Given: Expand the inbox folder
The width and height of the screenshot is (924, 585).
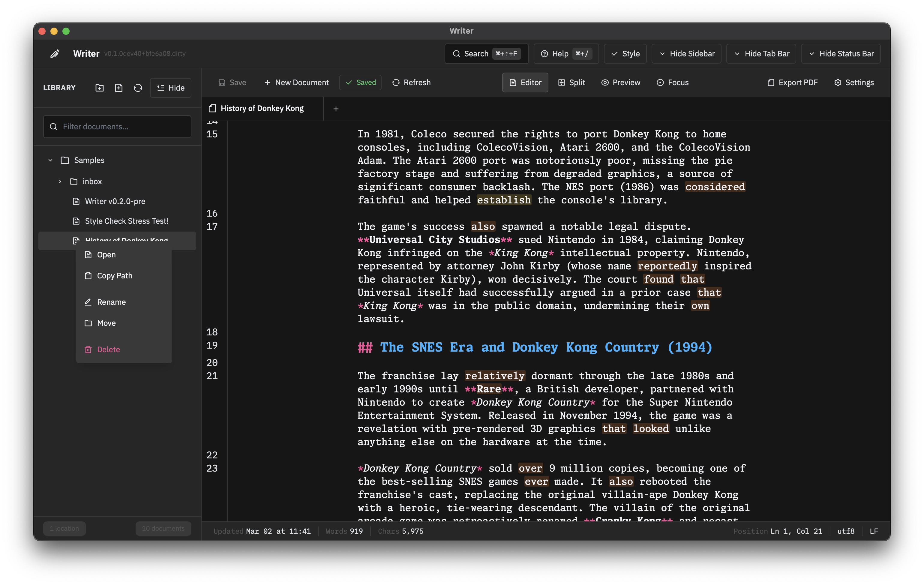Looking at the screenshot, I should tap(60, 181).
